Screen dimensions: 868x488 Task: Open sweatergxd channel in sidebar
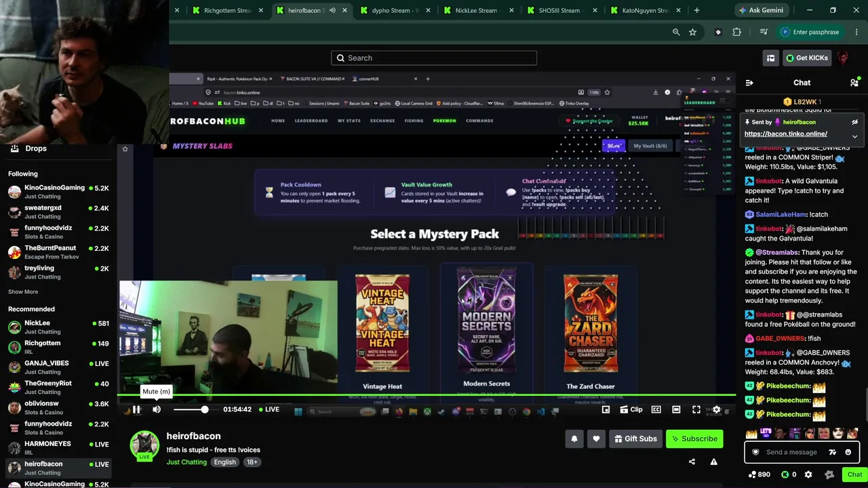click(x=58, y=212)
